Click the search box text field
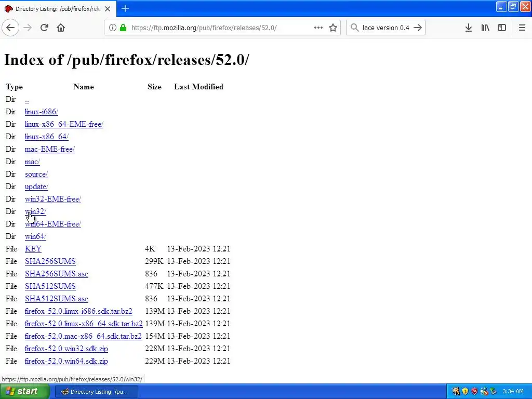This screenshot has width=532, height=399. tap(385, 28)
